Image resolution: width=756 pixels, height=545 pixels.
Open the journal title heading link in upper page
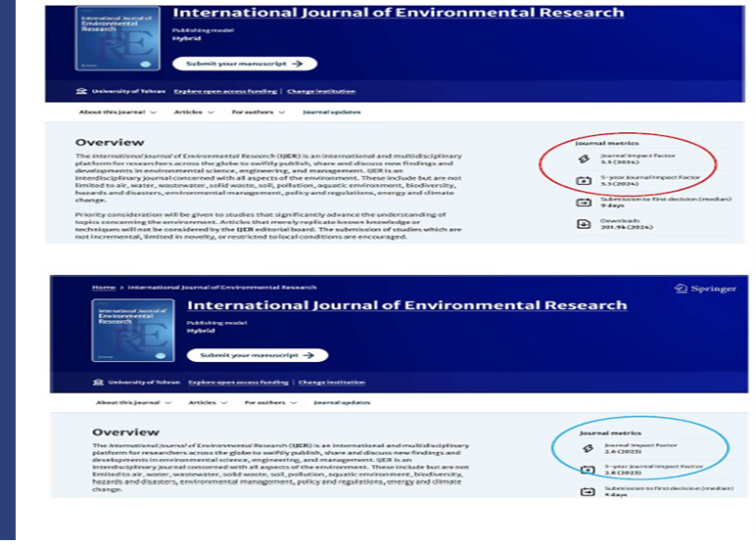pos(399,13)
